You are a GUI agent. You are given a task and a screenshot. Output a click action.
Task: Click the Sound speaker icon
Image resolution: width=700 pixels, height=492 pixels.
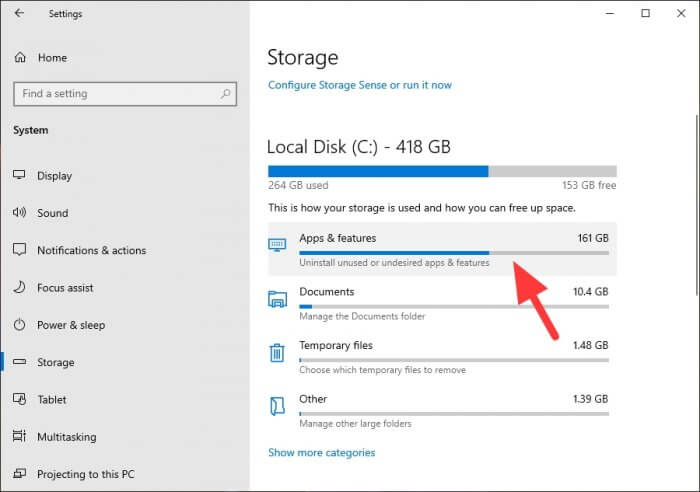click(20, 213)
